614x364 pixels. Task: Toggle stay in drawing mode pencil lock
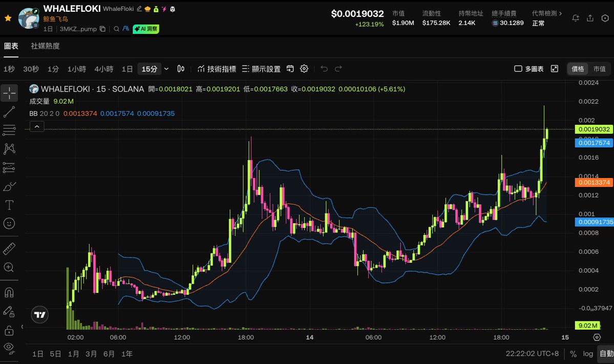pyautogui.click(x=9, y=312)
